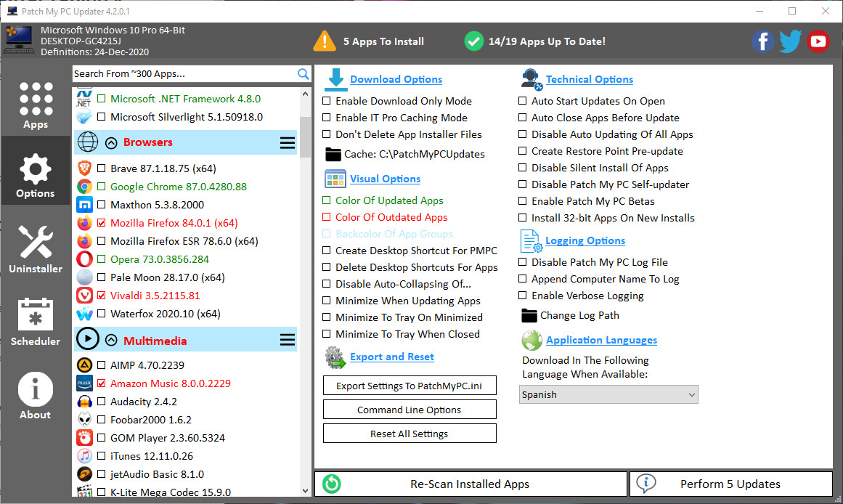This screenshot has width=843, height=504.
Task: Click the Twitter bird icon
Action: tap(790, 41)
